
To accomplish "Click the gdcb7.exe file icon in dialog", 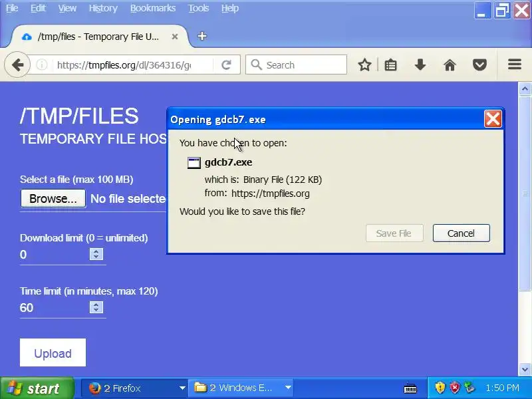I will (194, 163).
